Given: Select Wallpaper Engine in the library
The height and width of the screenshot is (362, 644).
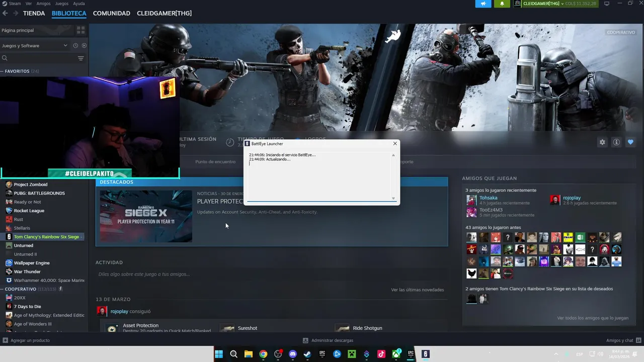Looking at the screenshot, I should point(32,263).
